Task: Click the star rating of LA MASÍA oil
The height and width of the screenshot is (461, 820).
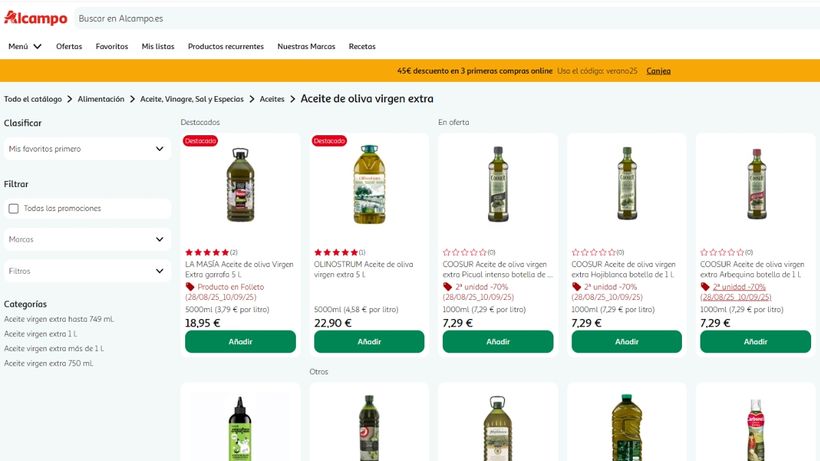Action: (207, 252)
